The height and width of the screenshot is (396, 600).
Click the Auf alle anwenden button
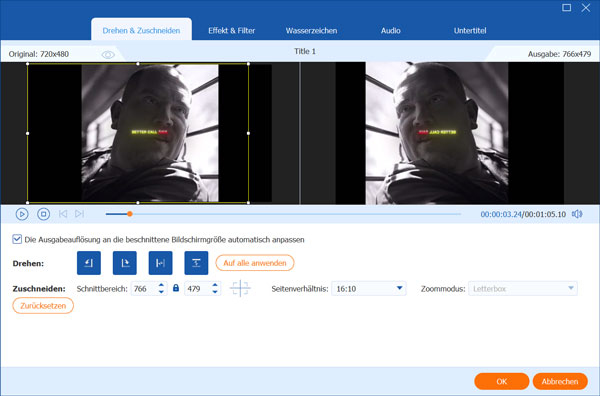[255, 263]
